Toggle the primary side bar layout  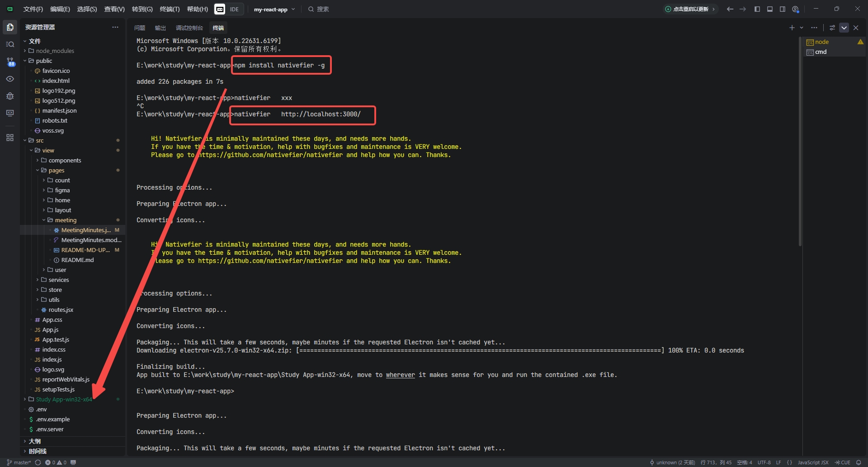coord(757,9)
